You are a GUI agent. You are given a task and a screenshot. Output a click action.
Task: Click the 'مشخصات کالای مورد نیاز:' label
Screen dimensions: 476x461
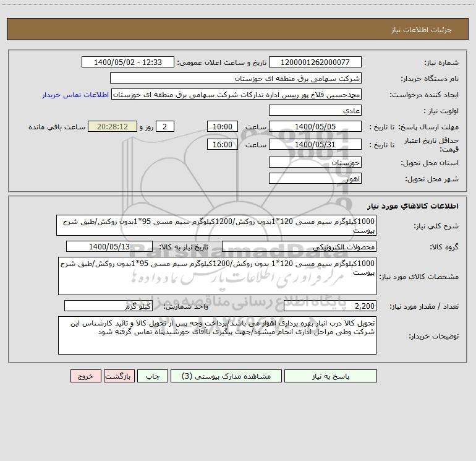tap(419, 277)
